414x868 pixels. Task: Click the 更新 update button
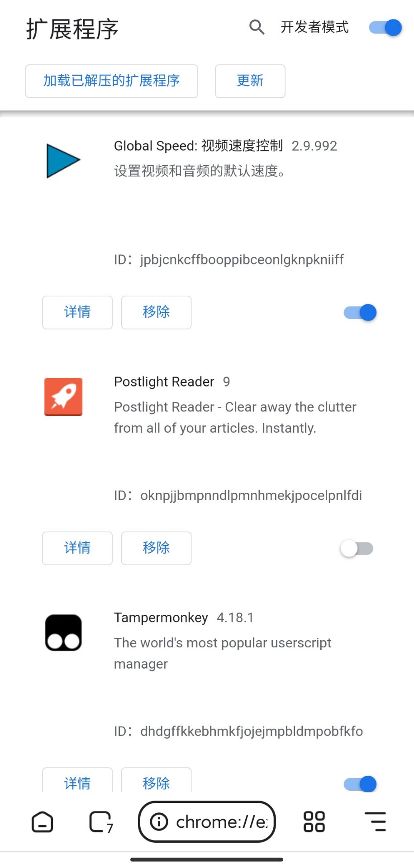pyautogui.click(x=250, y=81)
